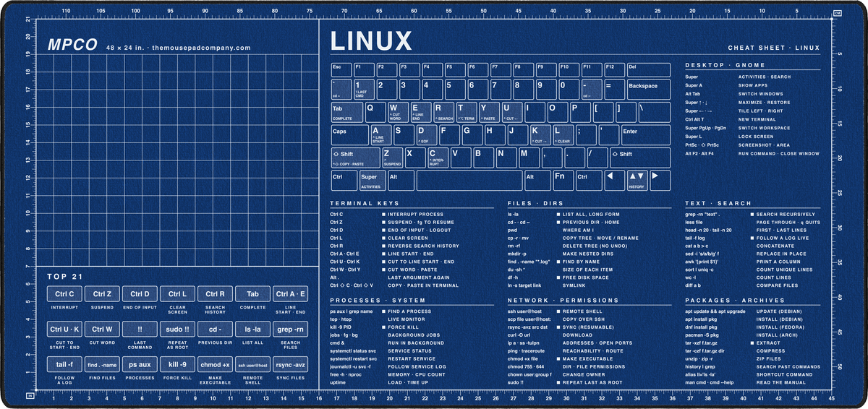
Task: Click the F12 function key
Action: [x=613, y=71]
